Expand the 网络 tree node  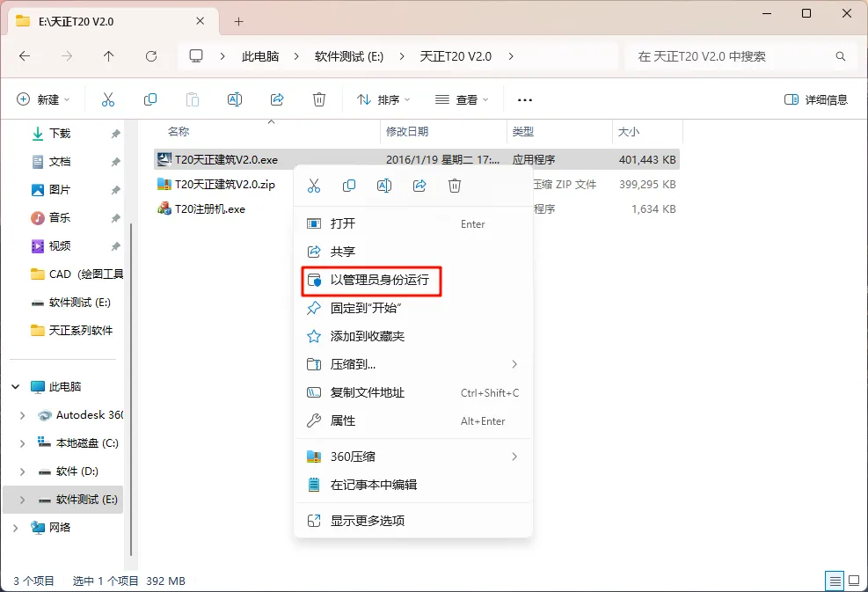[x=16, y=528]
